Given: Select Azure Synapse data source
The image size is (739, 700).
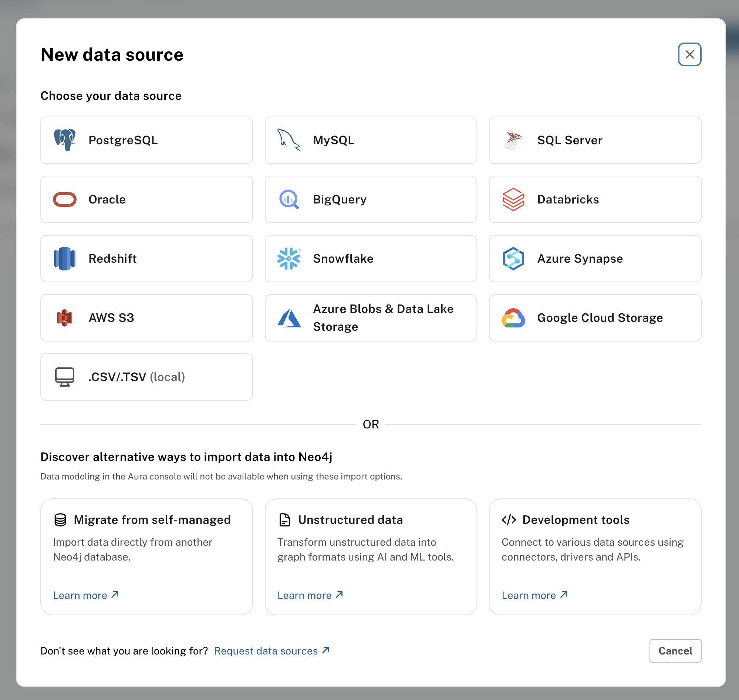Looking at the screenshot, I should [x=595, y=259].
